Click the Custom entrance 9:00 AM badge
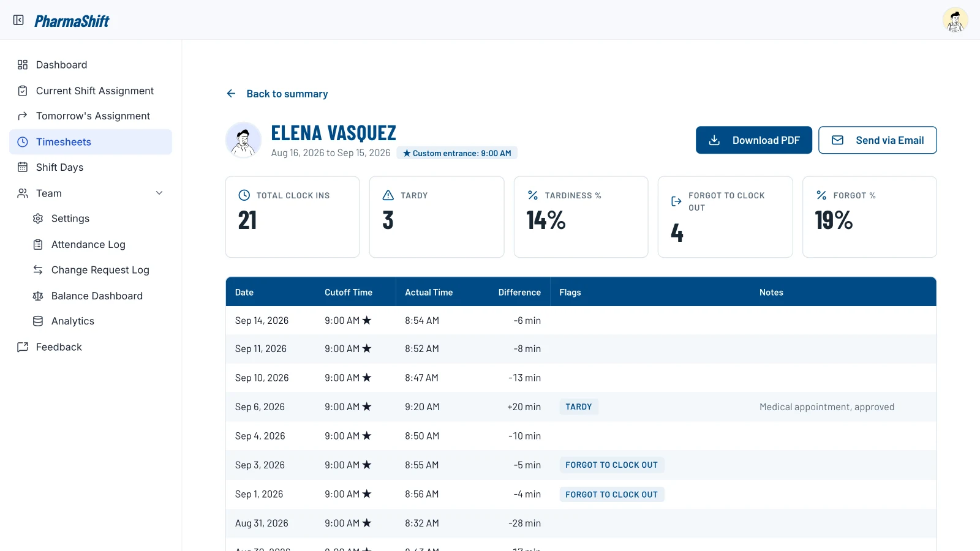 point(457,153)
